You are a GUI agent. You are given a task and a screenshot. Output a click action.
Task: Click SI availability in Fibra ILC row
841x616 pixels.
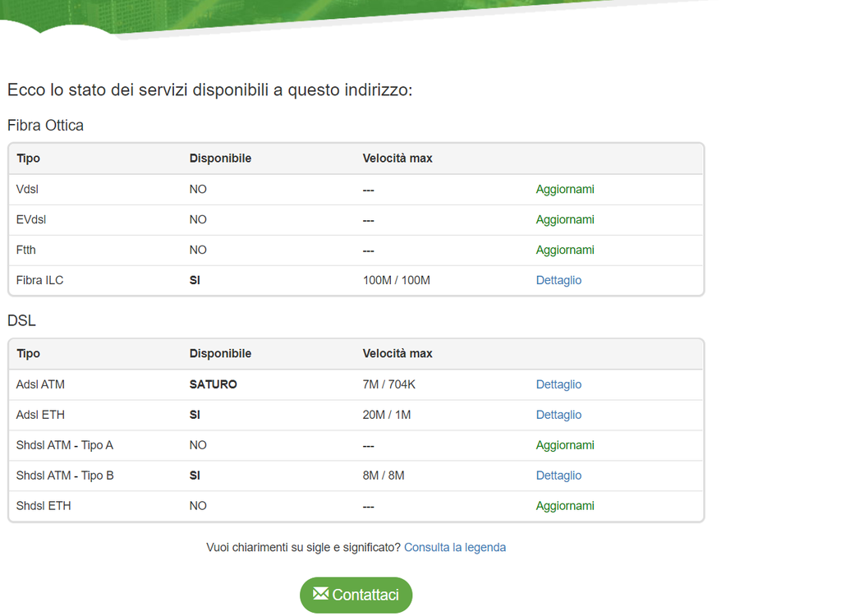[195, 280]
